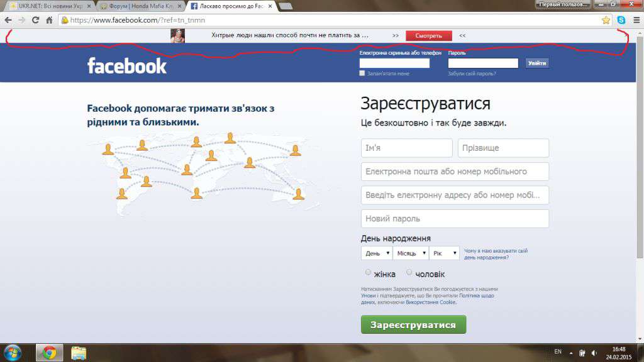Open the Рік birthday dropdown
This screenshot has width=644, height=362.
(444, 253)
